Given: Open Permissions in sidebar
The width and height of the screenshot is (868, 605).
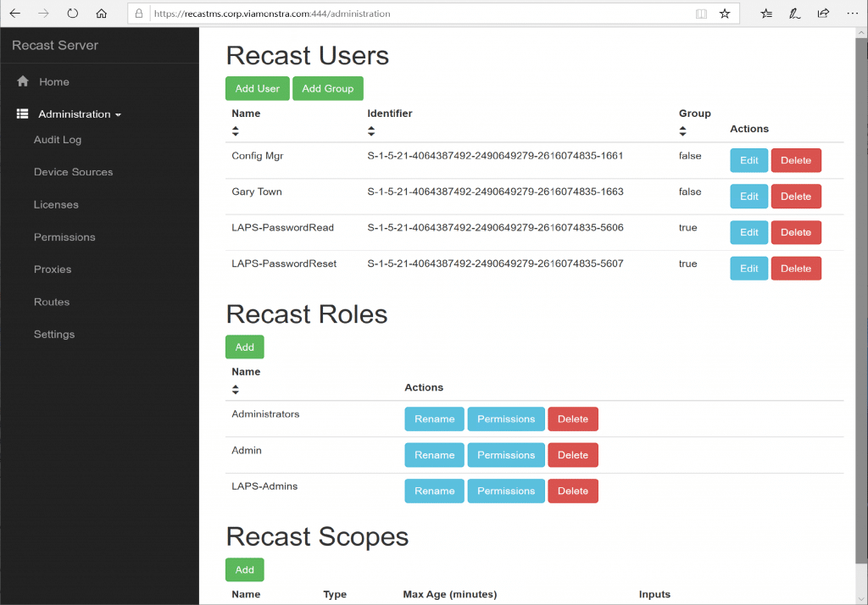Looking at the screenshot, I should [x=64, y=237].
